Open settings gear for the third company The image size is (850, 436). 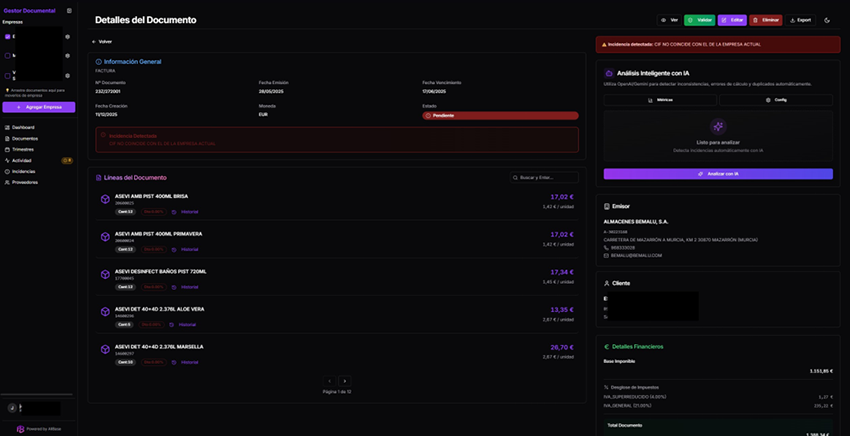point(68,75)
